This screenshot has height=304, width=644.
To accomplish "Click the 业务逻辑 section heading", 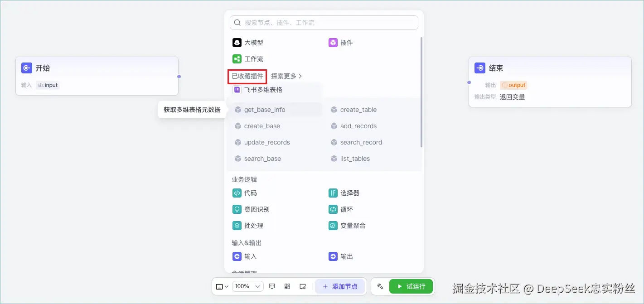I will (x=244, y=179).
